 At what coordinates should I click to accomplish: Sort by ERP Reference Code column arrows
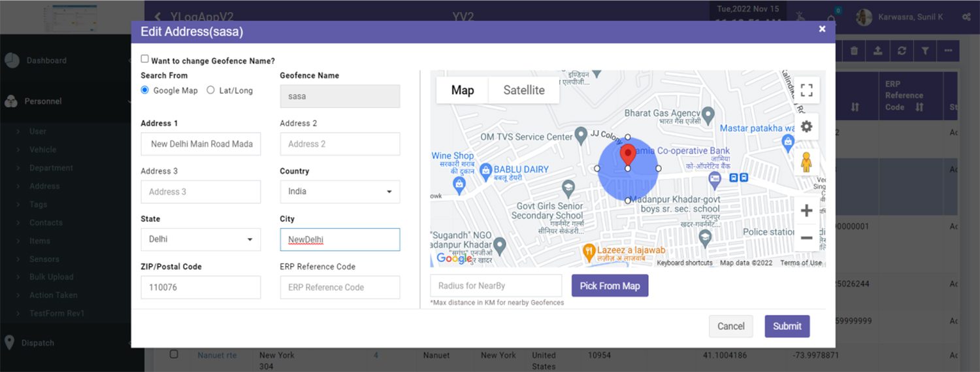pyautogui.click(x=919, y=107)
